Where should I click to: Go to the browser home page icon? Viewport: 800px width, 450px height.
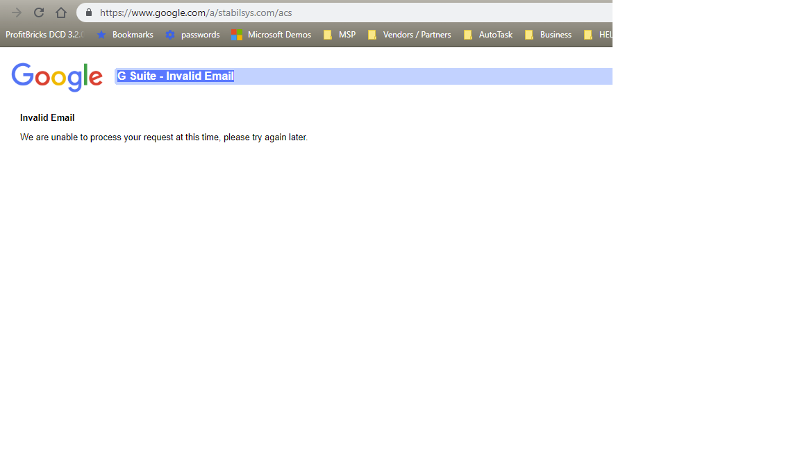tap(61, 13)
